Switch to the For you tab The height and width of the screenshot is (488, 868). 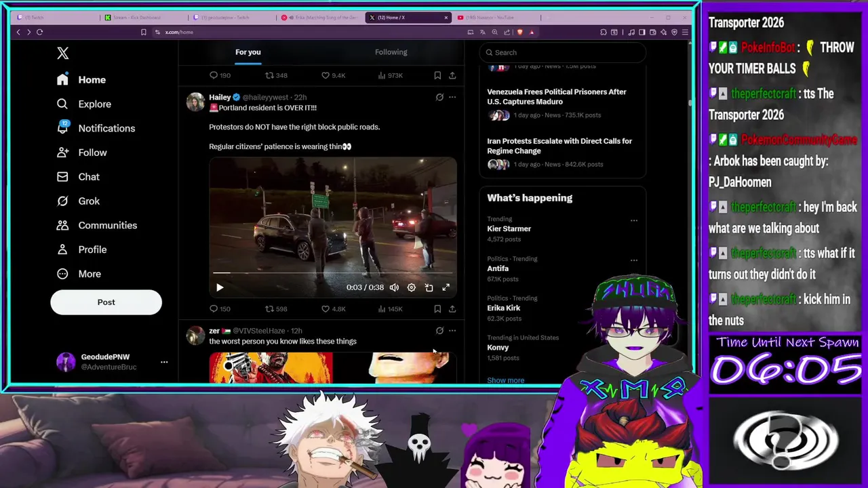[248, 52]
